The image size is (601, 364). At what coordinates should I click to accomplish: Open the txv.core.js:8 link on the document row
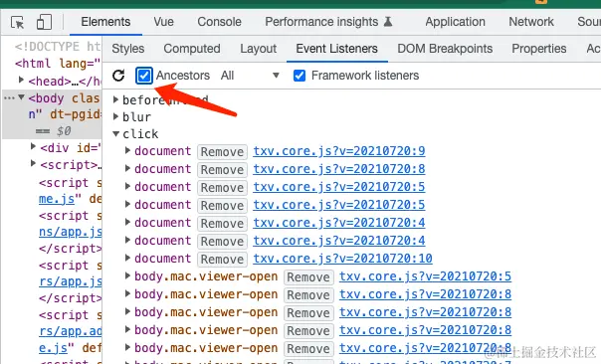(339, 169)
